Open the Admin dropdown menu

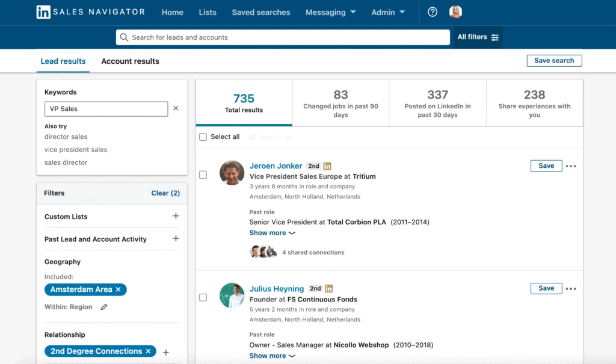388,12
